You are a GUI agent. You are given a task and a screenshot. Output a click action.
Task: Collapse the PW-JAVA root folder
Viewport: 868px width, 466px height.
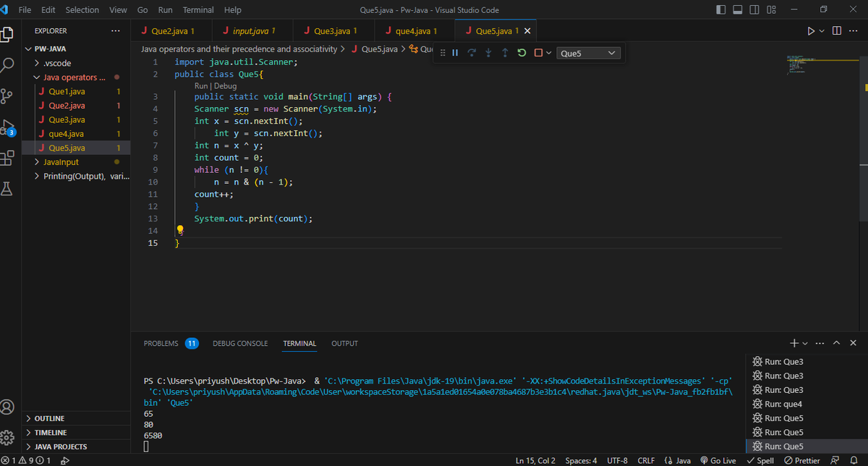click(75, 49)
